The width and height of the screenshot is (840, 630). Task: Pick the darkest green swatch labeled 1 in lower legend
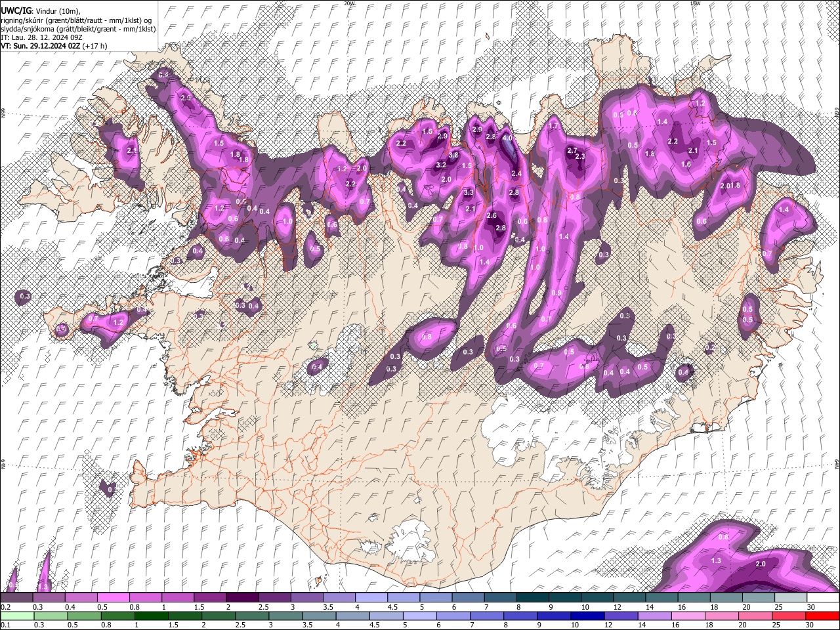152,616
